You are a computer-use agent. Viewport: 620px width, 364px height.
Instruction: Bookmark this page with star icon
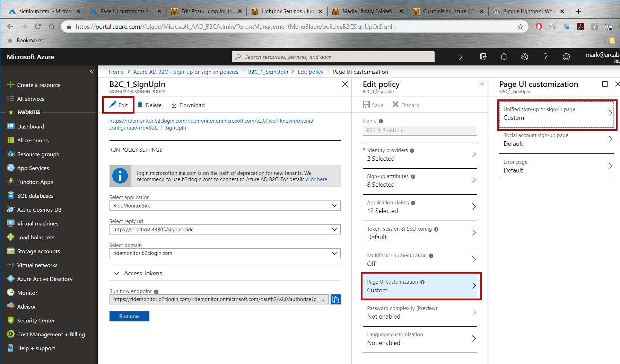click(520, 27)
